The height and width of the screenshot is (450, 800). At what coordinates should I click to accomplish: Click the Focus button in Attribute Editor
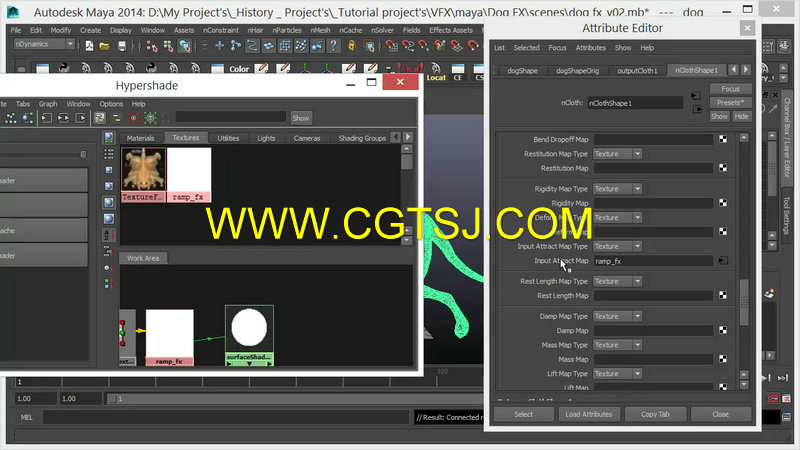(730, 89)
